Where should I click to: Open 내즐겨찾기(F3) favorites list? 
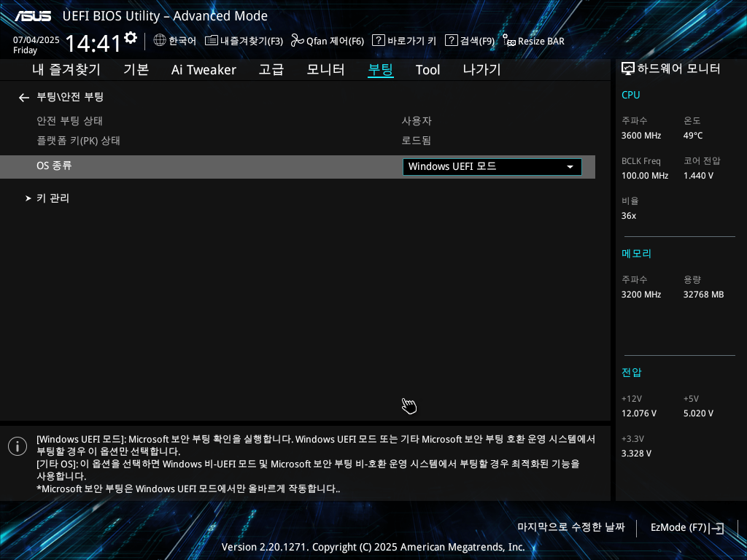click(x=244, y=41)
